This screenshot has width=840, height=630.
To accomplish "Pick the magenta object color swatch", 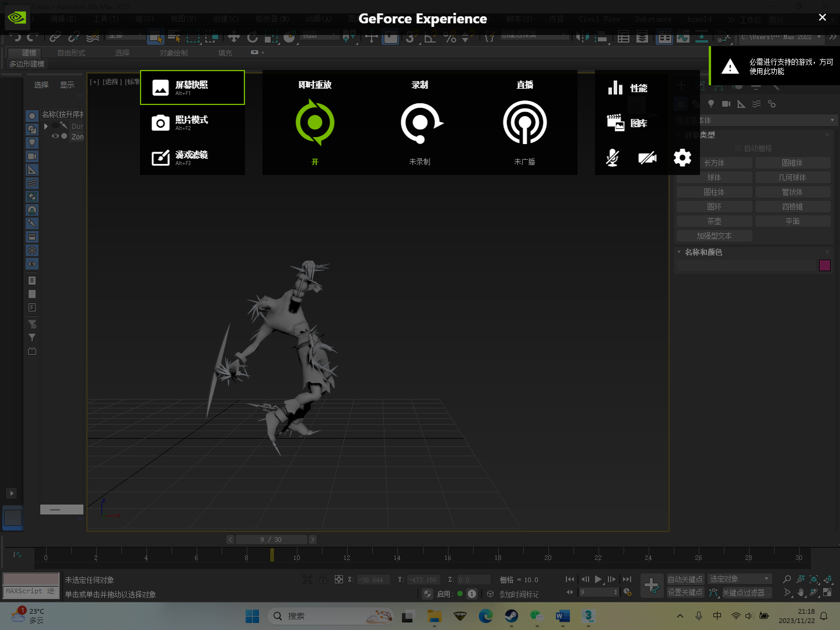I will tap(825, 265).
